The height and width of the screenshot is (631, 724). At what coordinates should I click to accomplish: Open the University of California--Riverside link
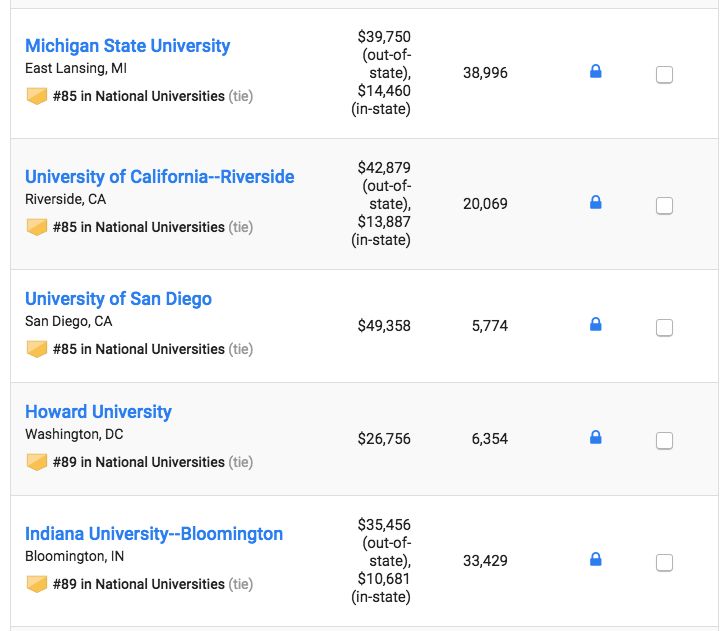point(159,177)
